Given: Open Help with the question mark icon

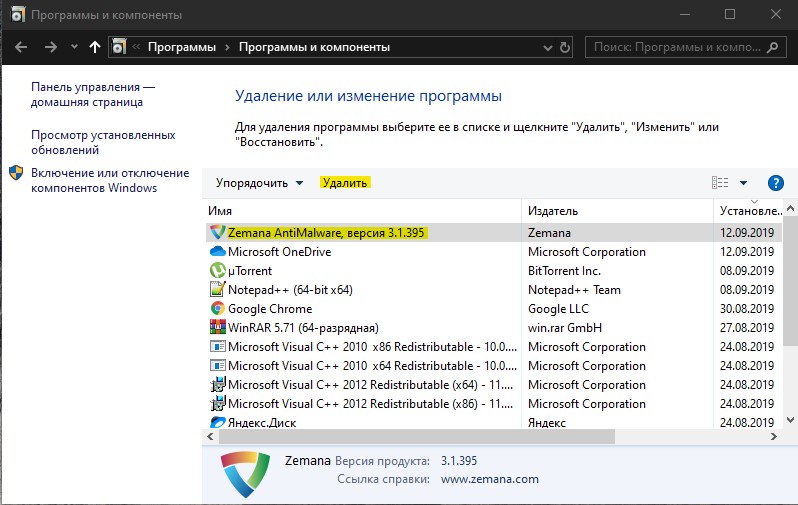Looking at the screenshot, I should 775,183.
